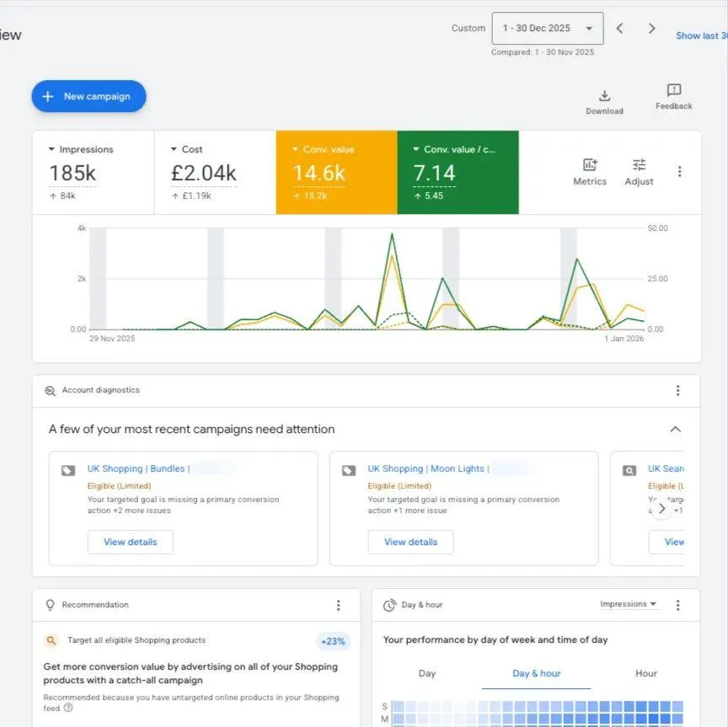This screenshot has height=727, width=728.
Task: Open scorecard three-dot more options menu
Action: tap(679, 172)
